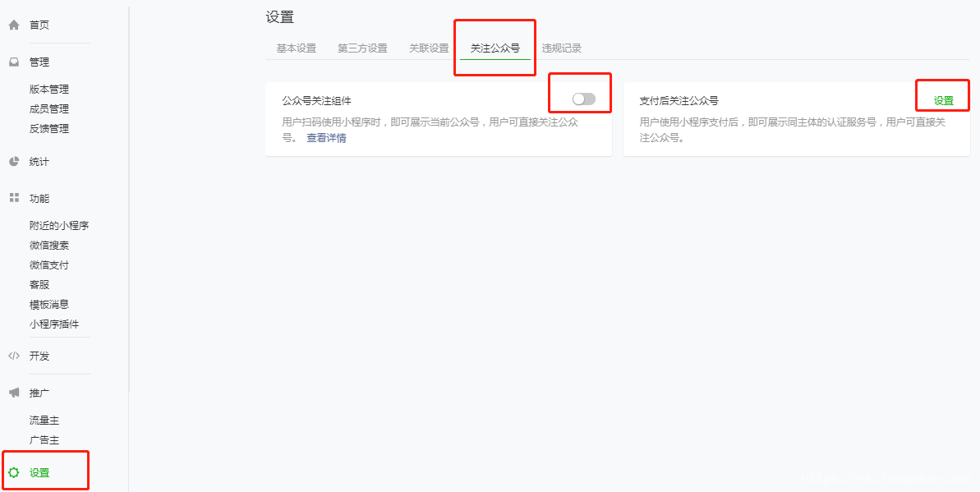Click the megaphone icon next to 推广
This screenshot has height=492, width=980.
(14, 393)
